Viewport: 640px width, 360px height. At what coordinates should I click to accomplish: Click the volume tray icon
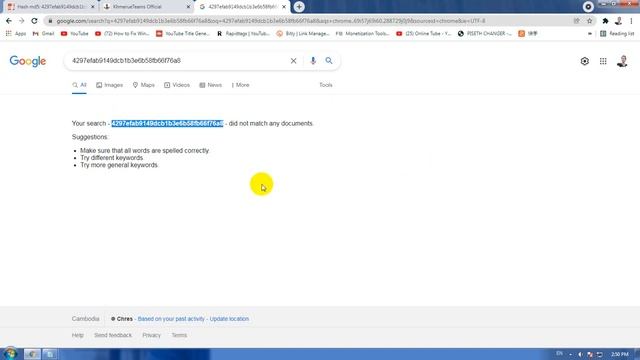[580, 354]
